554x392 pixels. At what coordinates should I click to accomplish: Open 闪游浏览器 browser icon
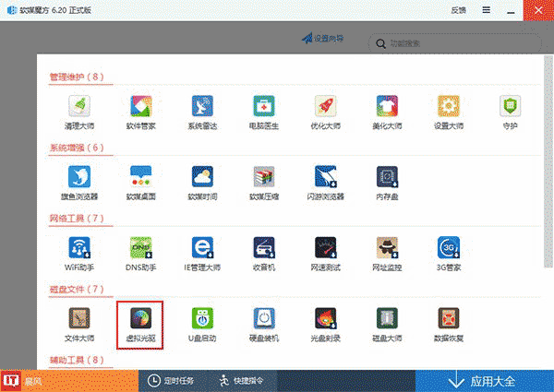pyautogui.click(x=325, y=183)
